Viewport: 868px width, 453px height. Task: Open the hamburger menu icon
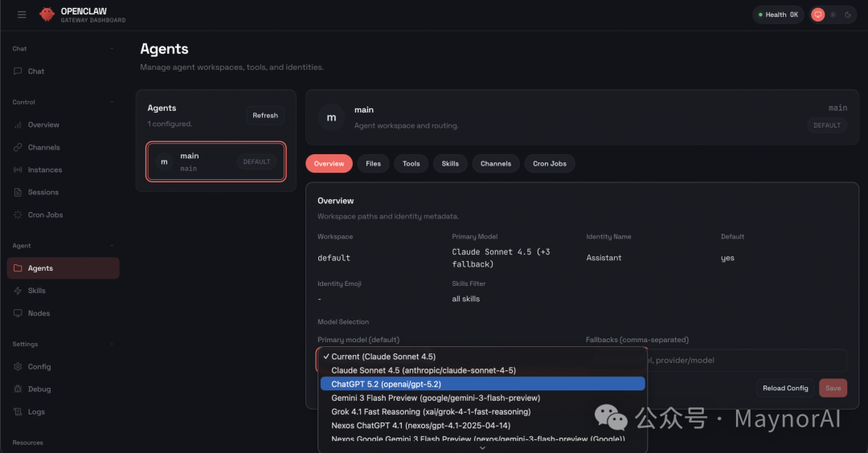click(22, 14)
